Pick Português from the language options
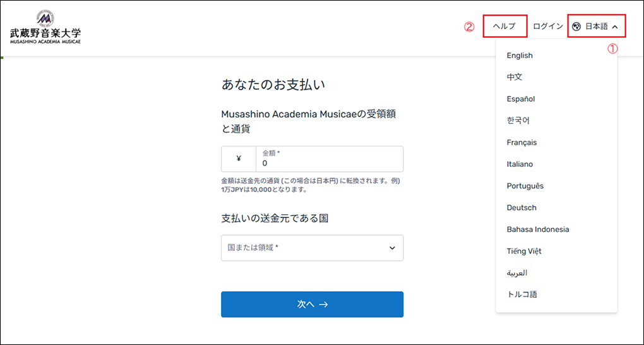The height and width of the screenshot is (345, 644). (x=525, y=186)
